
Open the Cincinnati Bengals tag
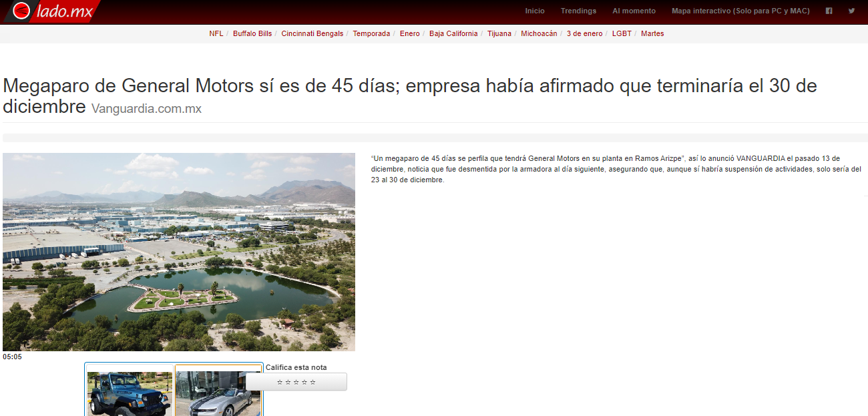click(x=312, y=33)
